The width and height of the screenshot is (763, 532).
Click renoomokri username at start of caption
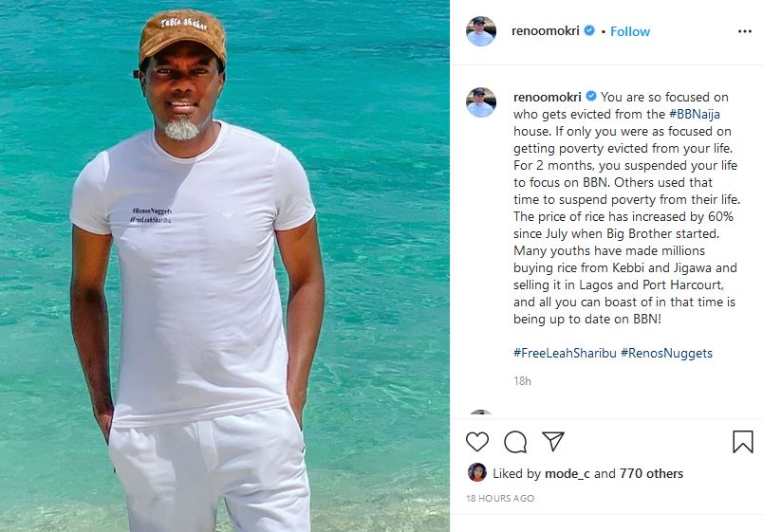(548, 97)
